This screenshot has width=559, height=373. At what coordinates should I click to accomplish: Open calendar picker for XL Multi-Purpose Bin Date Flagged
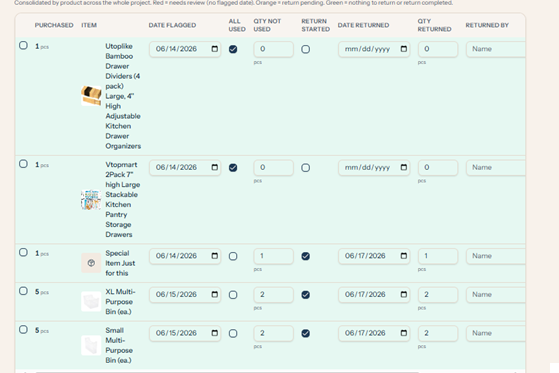(x=215, y=294)
